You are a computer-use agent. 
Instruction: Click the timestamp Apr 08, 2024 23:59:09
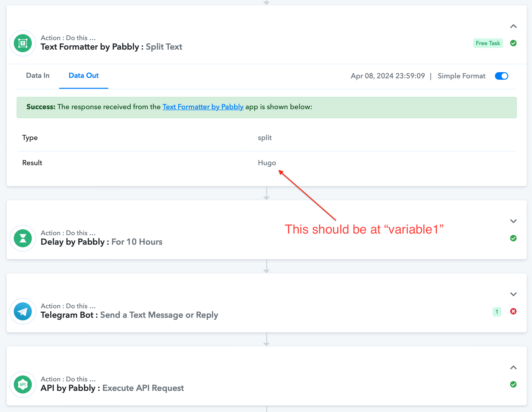pos(388,76)
